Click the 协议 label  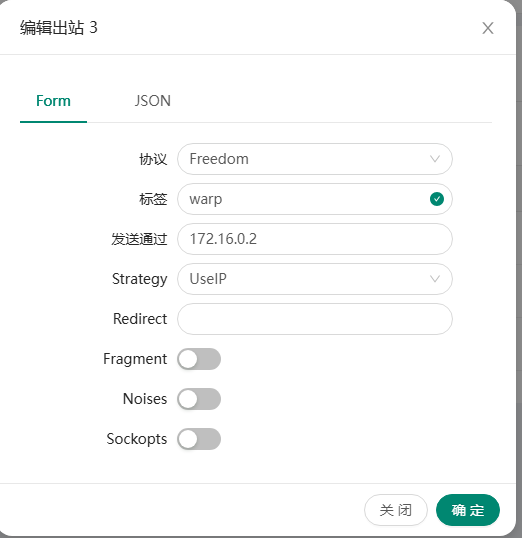(153, 159)
